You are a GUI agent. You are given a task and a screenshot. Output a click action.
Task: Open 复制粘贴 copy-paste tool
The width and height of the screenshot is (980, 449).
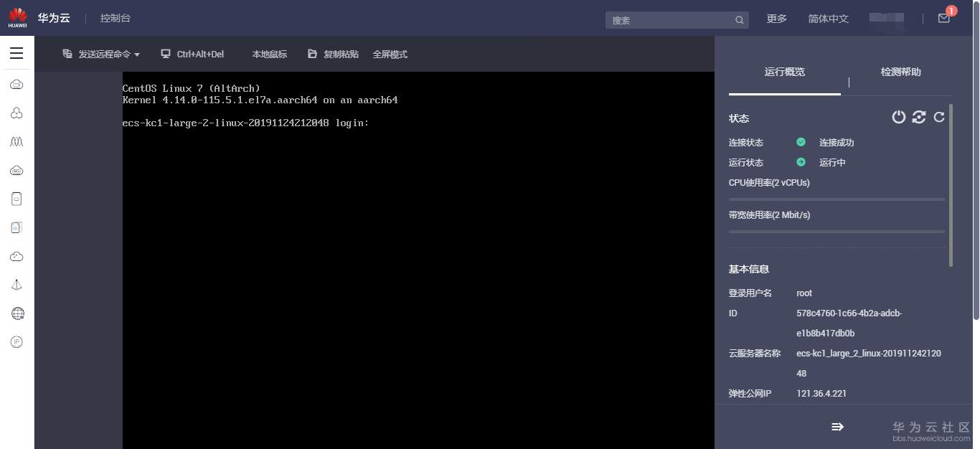click(333, 54)
